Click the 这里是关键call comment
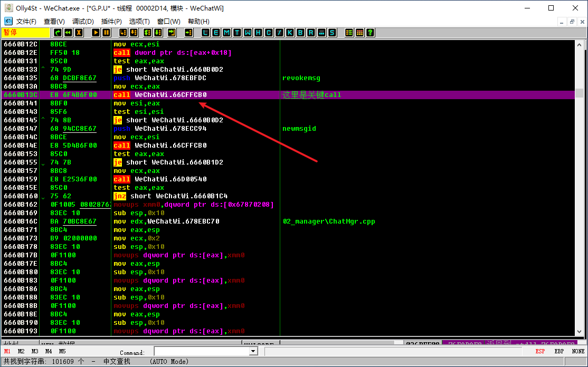 click(x=311, y=95)
